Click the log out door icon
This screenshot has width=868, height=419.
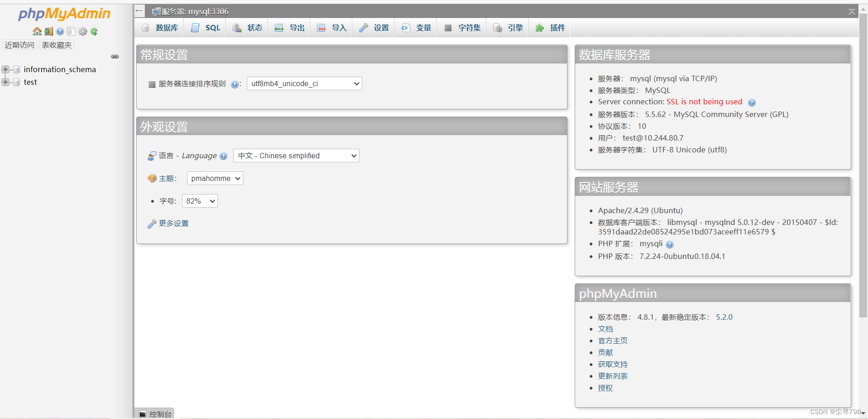(x=49, y=31)
